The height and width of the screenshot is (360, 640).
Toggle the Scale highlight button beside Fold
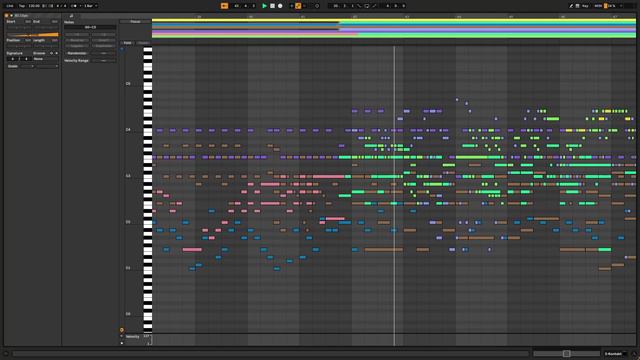tap(143, 43)
